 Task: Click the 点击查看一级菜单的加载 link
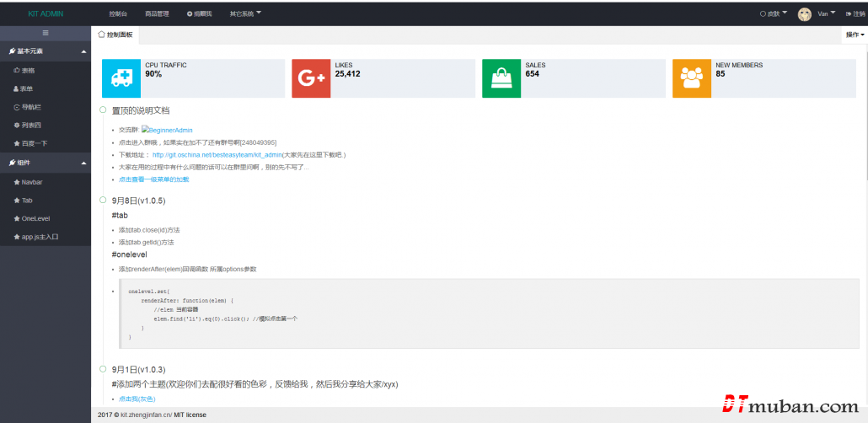click(153, 179)
